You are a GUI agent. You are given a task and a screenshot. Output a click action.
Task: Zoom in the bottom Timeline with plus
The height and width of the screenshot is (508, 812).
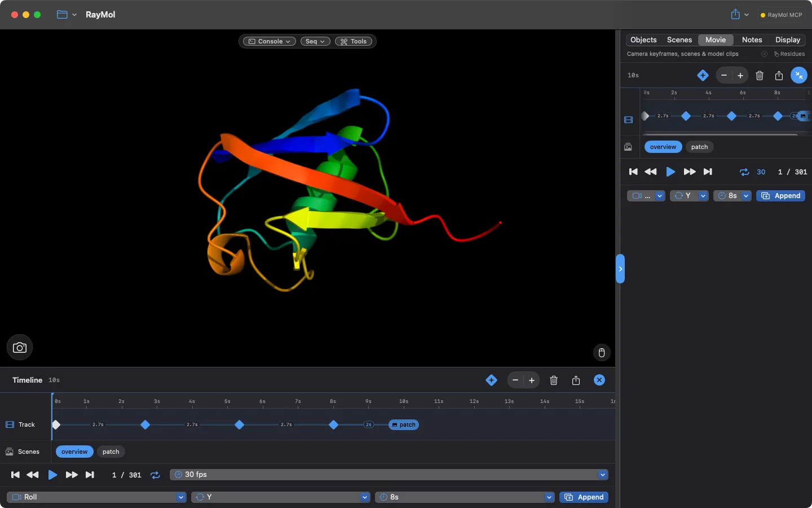(532, 380)
